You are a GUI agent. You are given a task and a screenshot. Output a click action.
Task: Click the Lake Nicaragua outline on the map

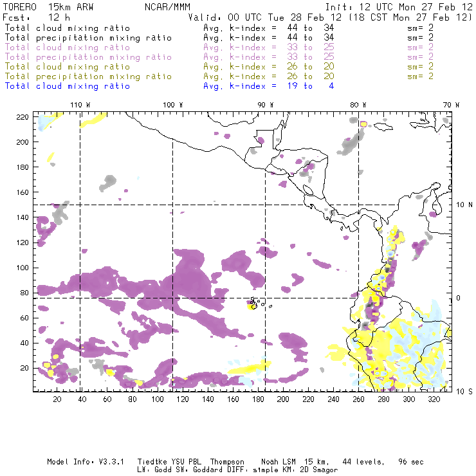308,190
